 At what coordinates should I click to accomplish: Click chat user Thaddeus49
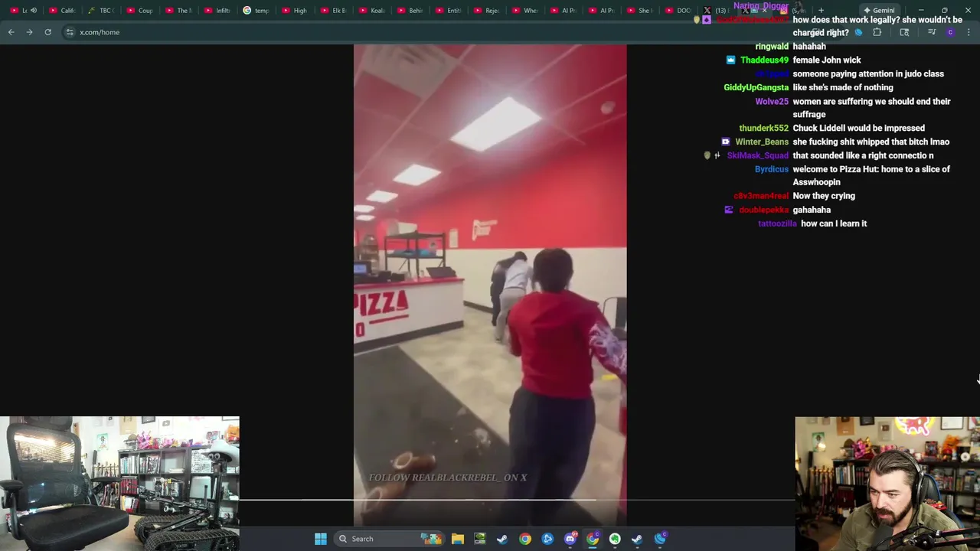pos(764,60)
